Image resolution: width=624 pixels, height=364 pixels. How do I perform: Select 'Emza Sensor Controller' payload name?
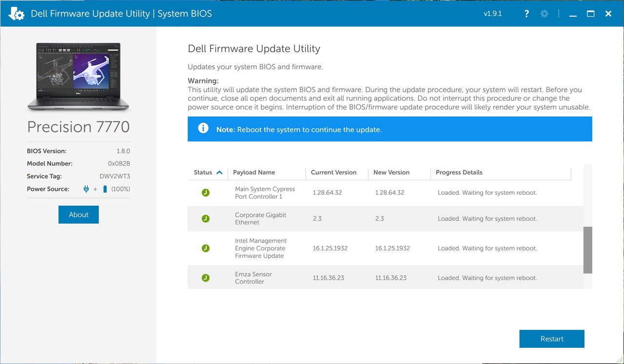click(x=253, y=278)
